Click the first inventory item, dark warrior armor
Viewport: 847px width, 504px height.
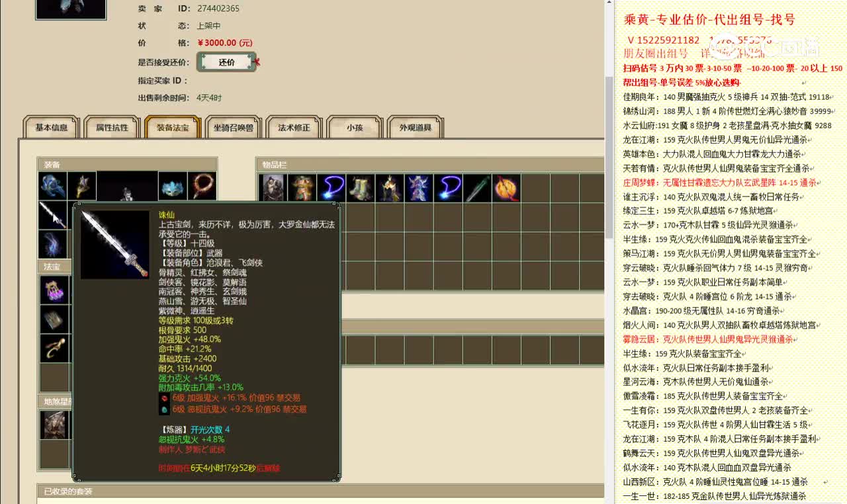273,188
